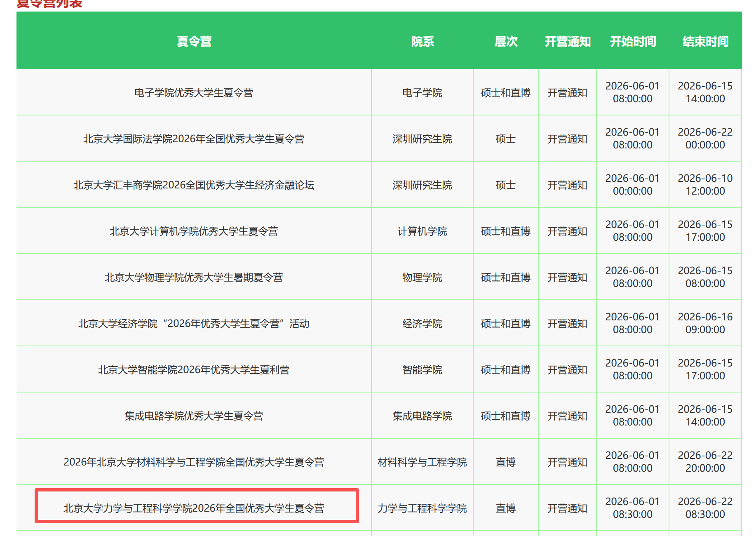Viewport: 756px width, 536px height.
Task: Click 开营通知 in the 经济学院 row
Action: pyautogui.click(x=567, y=324)
